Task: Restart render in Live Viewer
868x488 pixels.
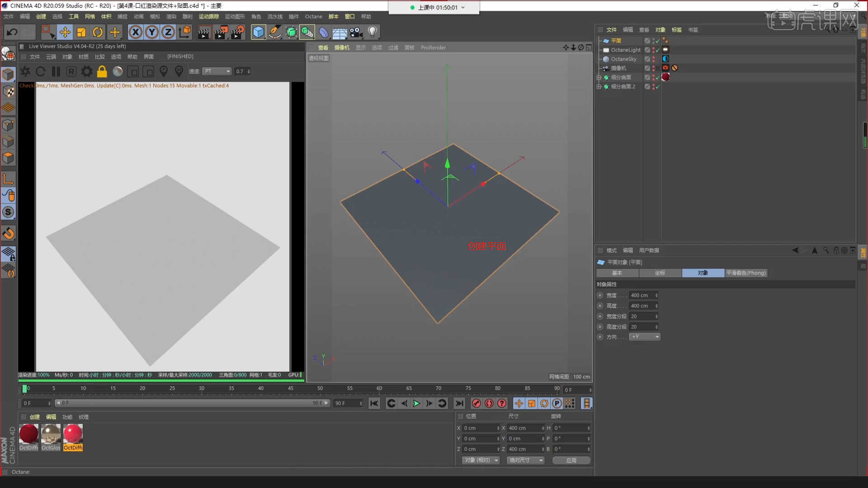Action: coord(40,71)
